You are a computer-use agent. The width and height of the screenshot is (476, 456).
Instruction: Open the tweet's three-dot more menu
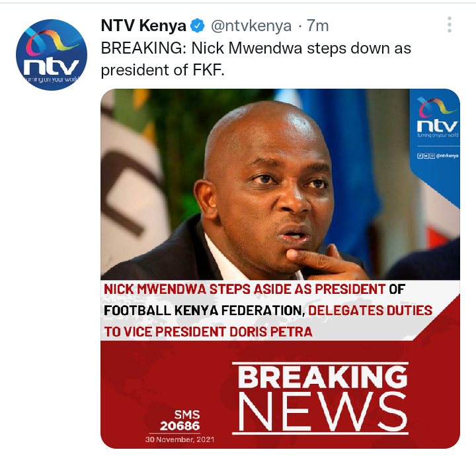pyautogui.click(x=450, y=24)
